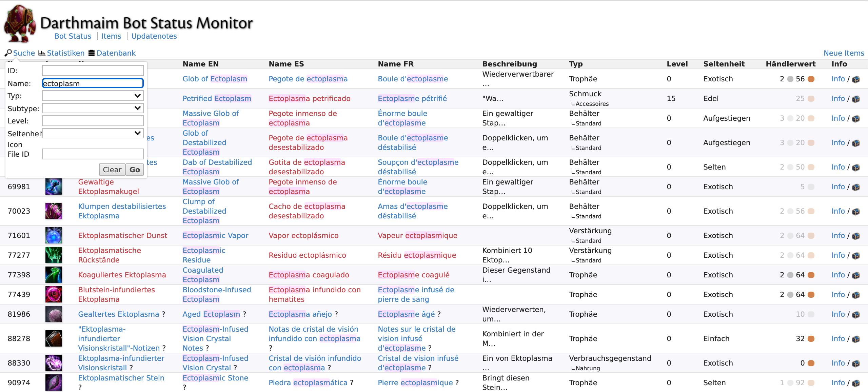Click the ectoplasm name input field

[x=93, y=83]
